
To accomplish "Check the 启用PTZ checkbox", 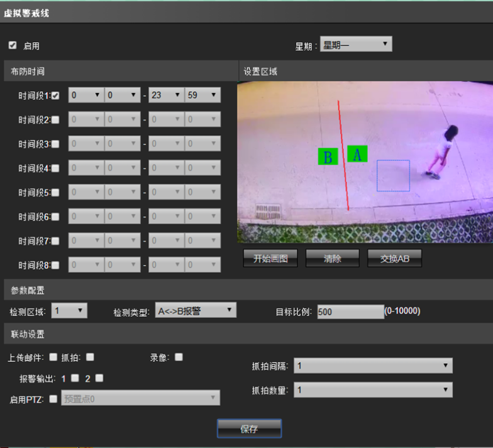I will 53,398.
